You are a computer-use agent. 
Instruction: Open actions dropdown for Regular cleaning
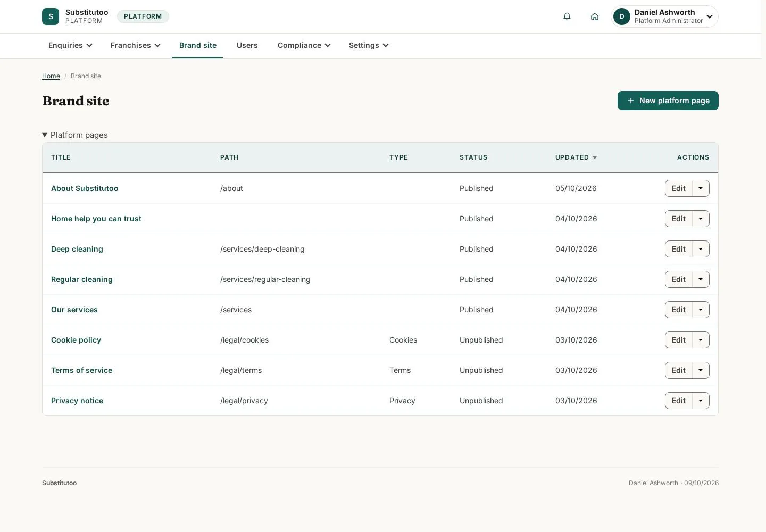click(701, 279)
